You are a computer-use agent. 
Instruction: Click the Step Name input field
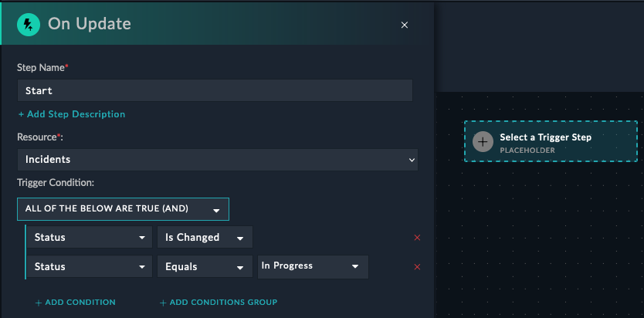tap(215, 90)
